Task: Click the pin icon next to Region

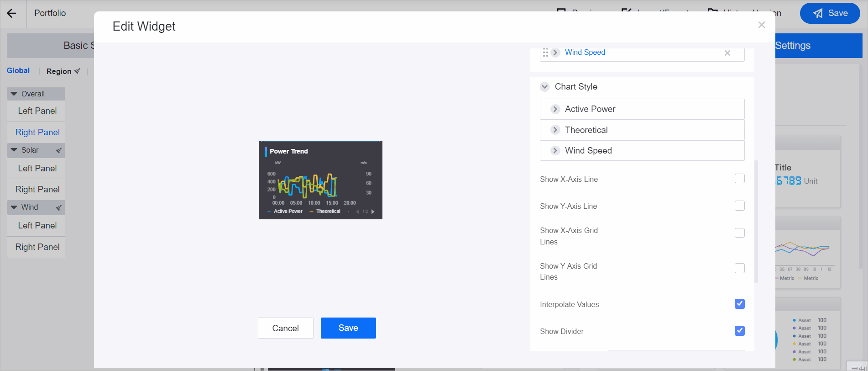Action: point(77,71)
